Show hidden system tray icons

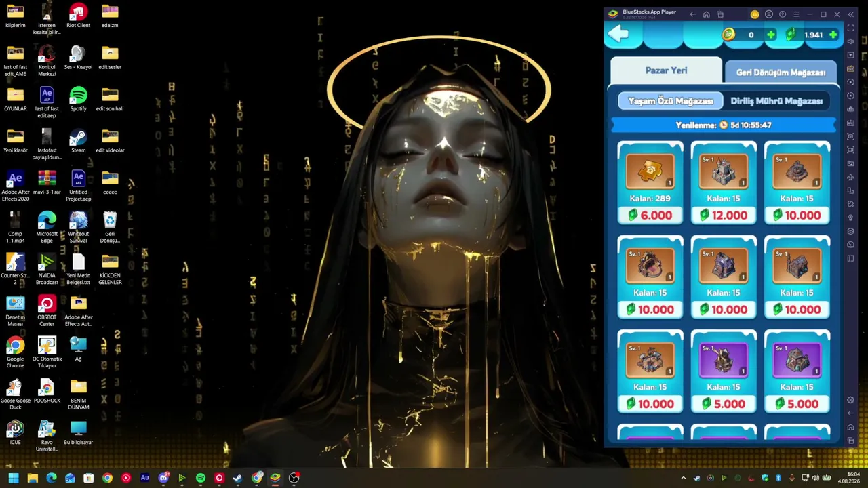683,478
